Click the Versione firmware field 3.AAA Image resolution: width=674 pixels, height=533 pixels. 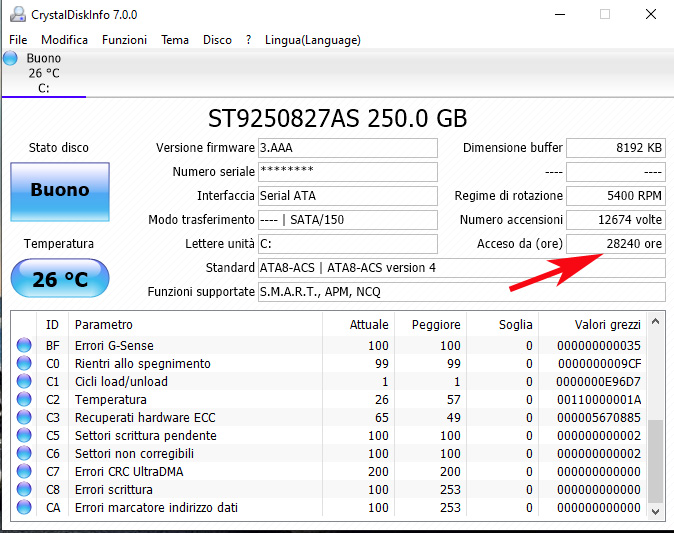click(x=347, y=148)
